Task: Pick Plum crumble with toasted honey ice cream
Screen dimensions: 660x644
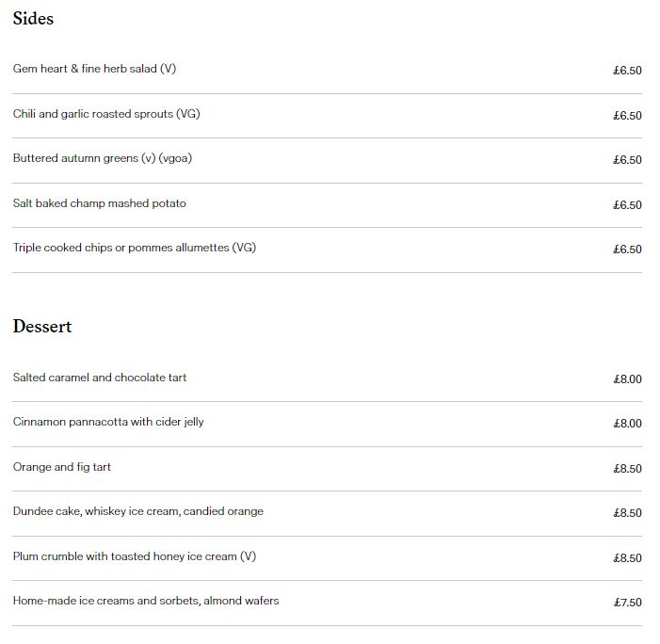Action: pyautogui.click(x=135, y=556)
